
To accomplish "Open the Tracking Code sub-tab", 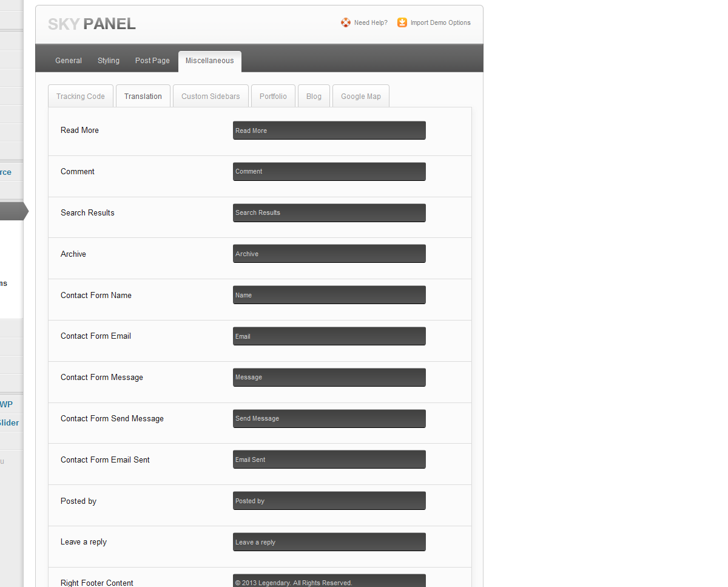I will coord(81,97).
